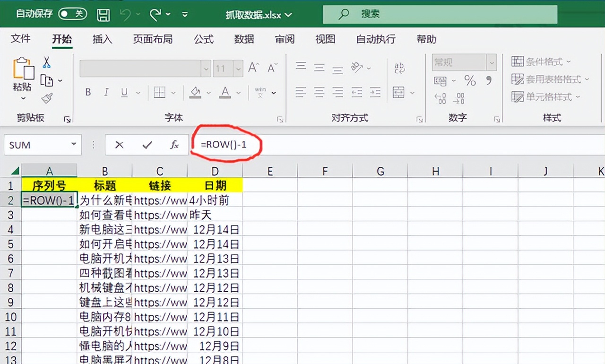Cancel the formula entry with the X
The height and width of the screenshot is (364, 605).
pos(119,145)
